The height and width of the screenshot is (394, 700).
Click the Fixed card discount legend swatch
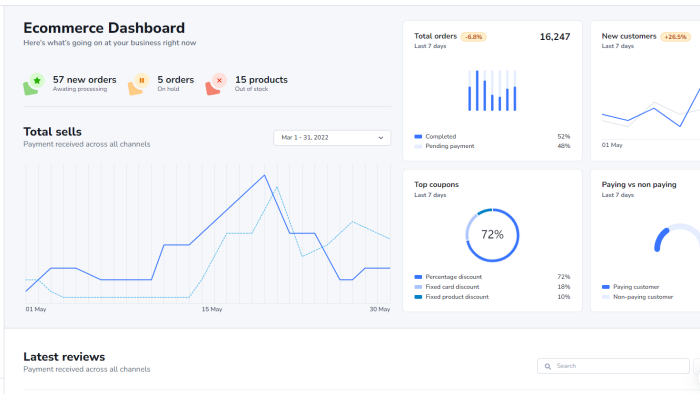coord(418,287)
